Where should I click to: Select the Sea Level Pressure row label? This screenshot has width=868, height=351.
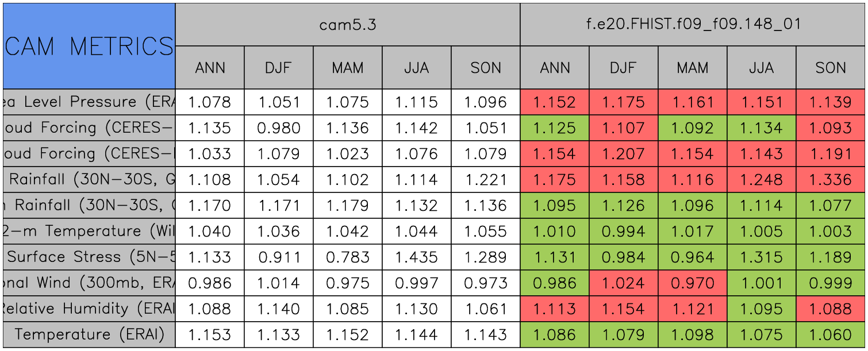pos(89,102)
